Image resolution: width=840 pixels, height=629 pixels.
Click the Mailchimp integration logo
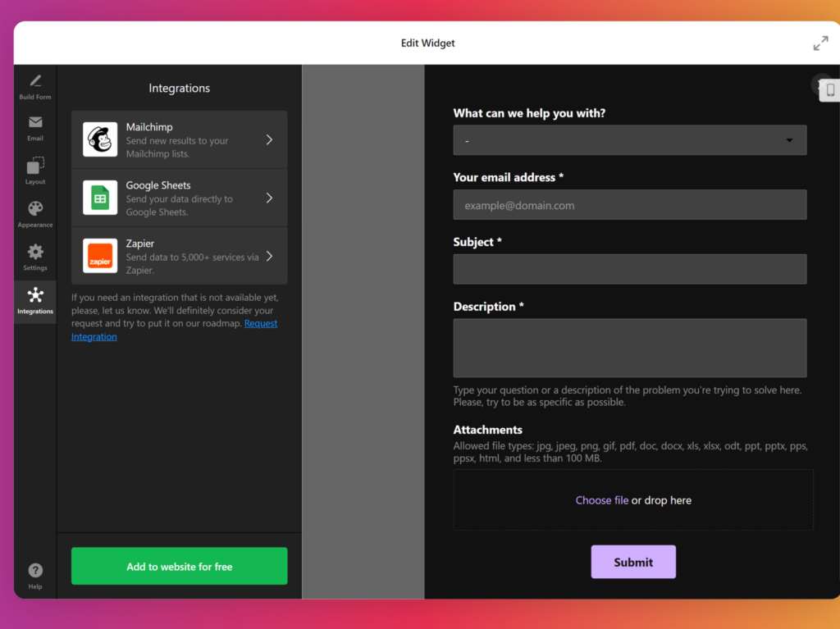[99, 139]
